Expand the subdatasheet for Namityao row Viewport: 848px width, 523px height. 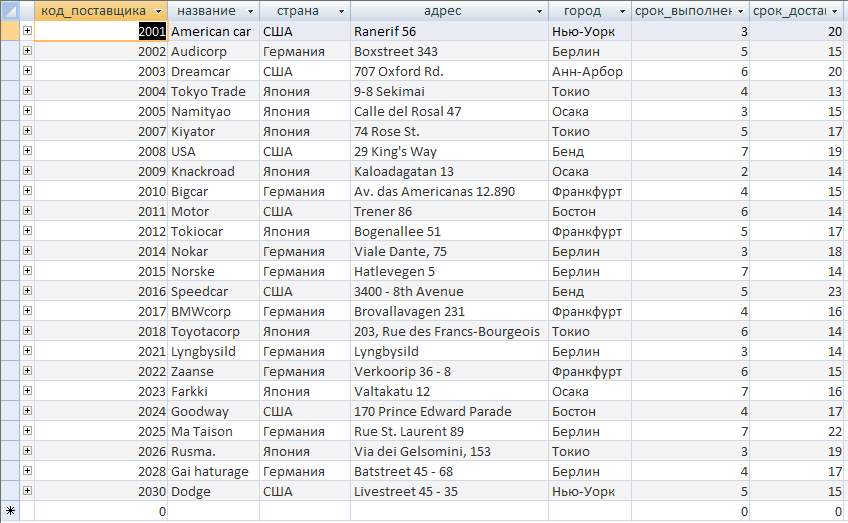(27, 111)
